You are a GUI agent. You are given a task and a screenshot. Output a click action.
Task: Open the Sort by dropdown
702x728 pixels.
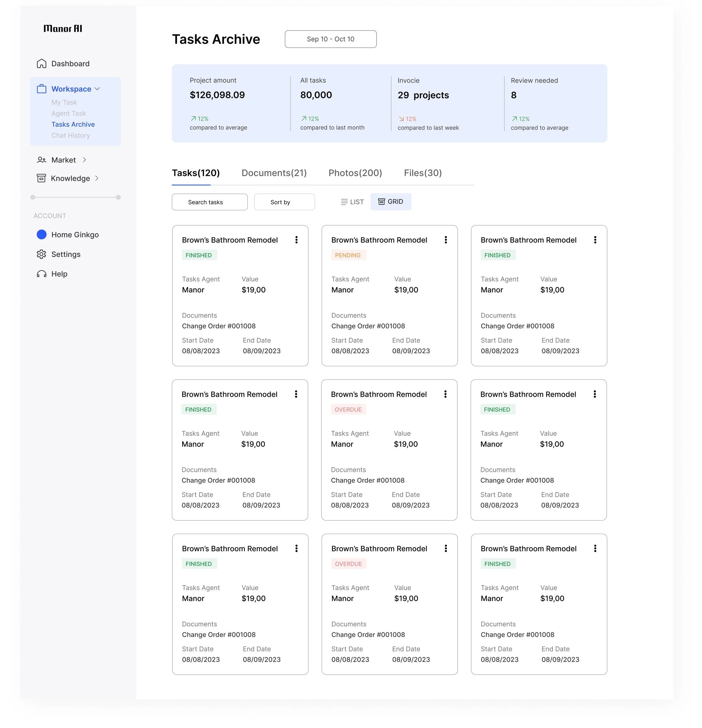284,202
